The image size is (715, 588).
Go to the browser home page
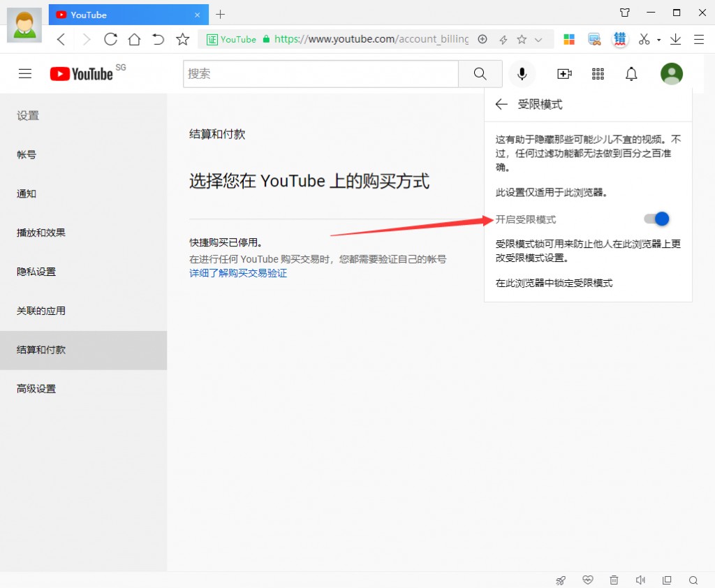pyautogui.click(x=134, y=40)
